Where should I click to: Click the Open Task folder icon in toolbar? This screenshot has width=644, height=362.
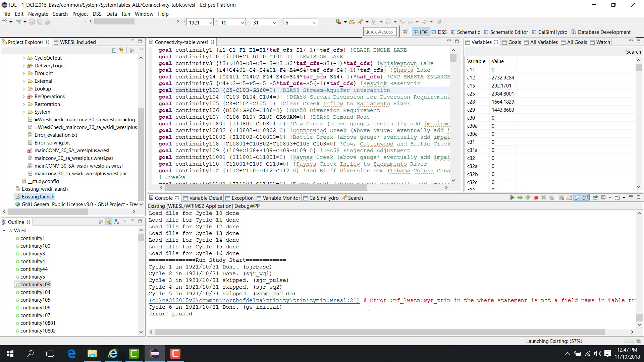(x=352, y=22)
